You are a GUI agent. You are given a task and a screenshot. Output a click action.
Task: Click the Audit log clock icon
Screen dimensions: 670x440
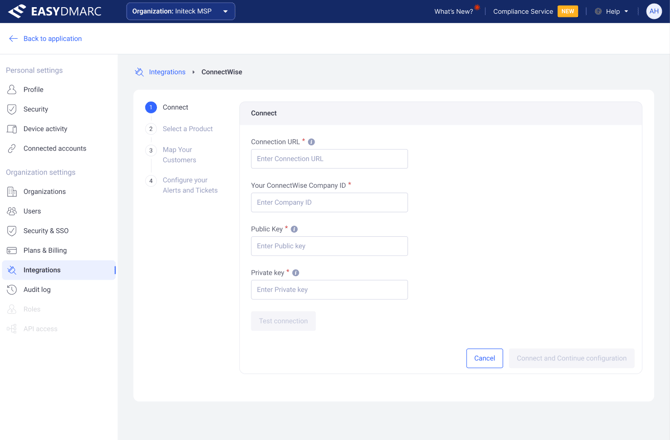(12, 290)
